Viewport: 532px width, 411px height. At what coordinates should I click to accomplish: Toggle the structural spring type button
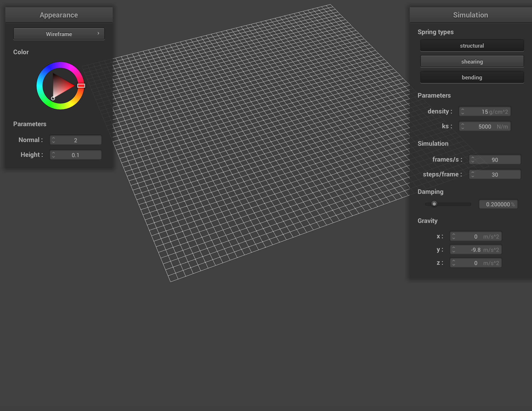tap(472, 45)
